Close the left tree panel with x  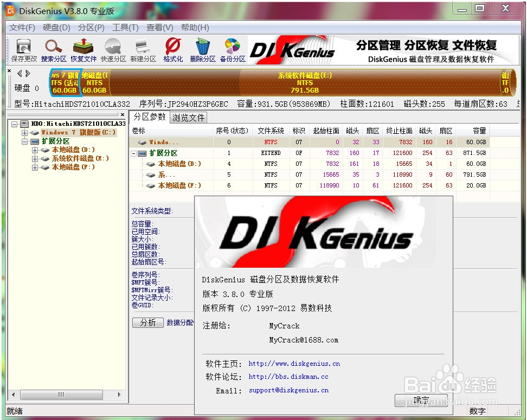coord(123,114)
